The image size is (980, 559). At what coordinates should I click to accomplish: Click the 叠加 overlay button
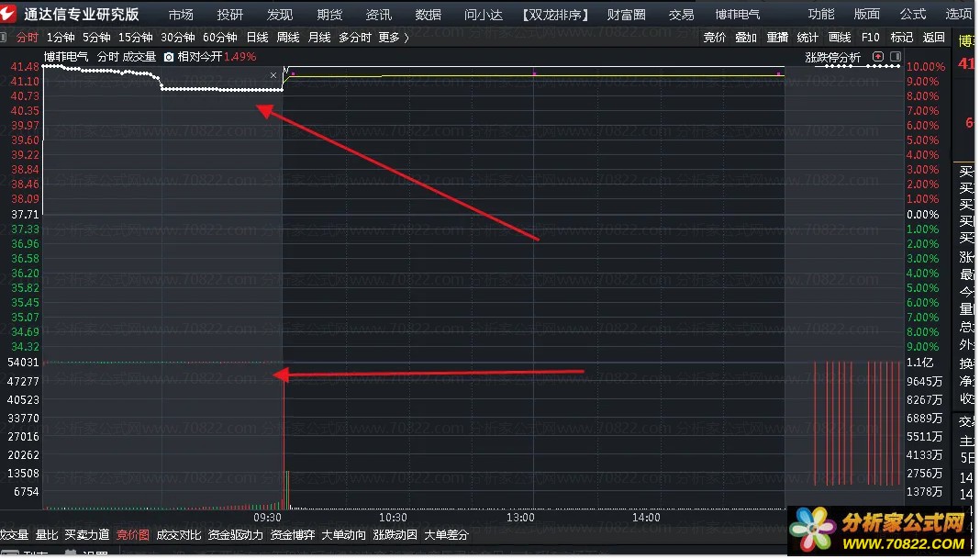pos(746,38)
